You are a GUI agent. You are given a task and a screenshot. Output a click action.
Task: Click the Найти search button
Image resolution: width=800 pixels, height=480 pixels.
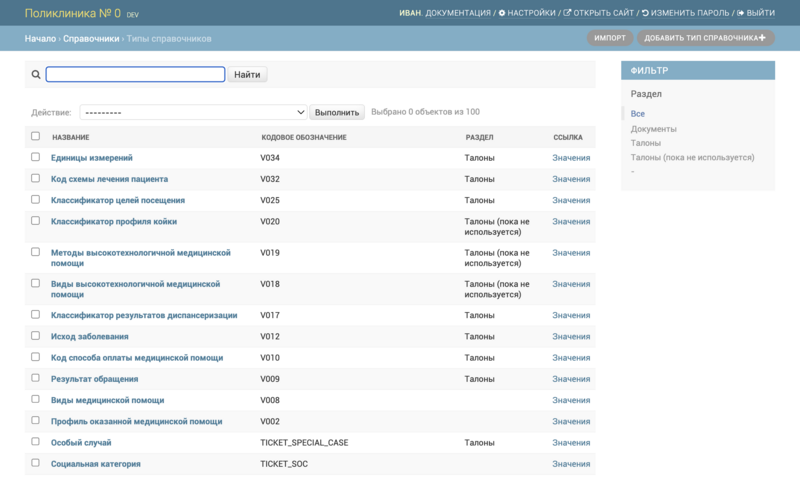(247, 74)
